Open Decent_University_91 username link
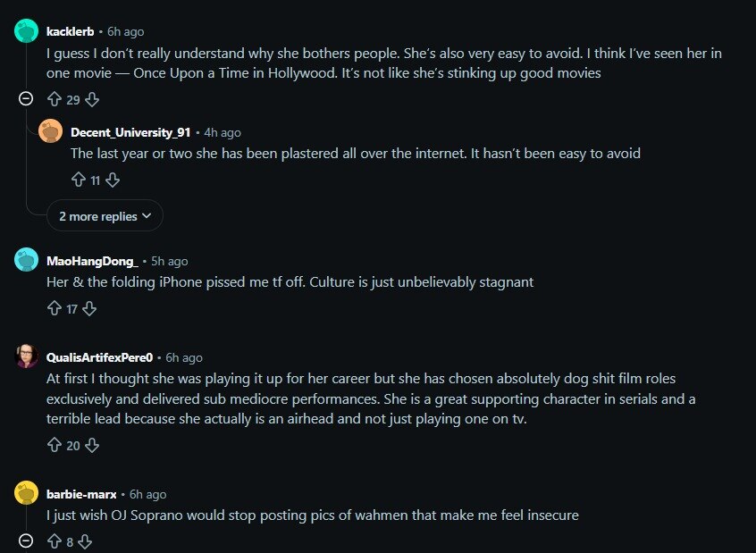The width and height of the screenshot is (756, 553). (x=130, y=132)
